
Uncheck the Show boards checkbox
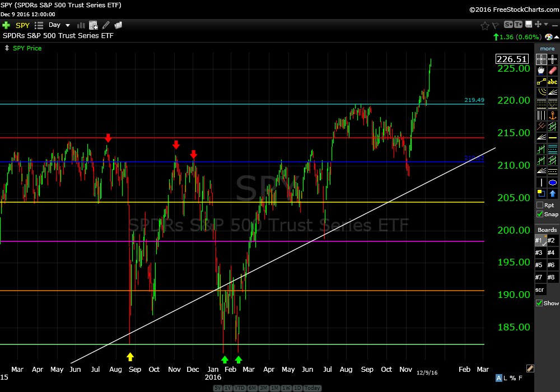(x=540, y=303)
